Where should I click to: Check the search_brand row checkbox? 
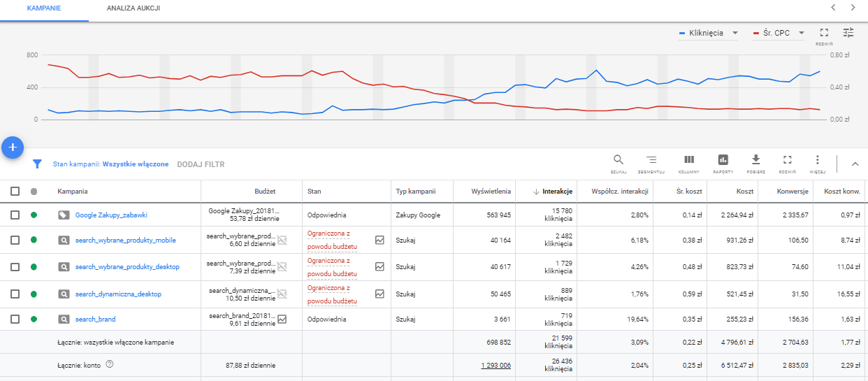[x=15, y=319]
